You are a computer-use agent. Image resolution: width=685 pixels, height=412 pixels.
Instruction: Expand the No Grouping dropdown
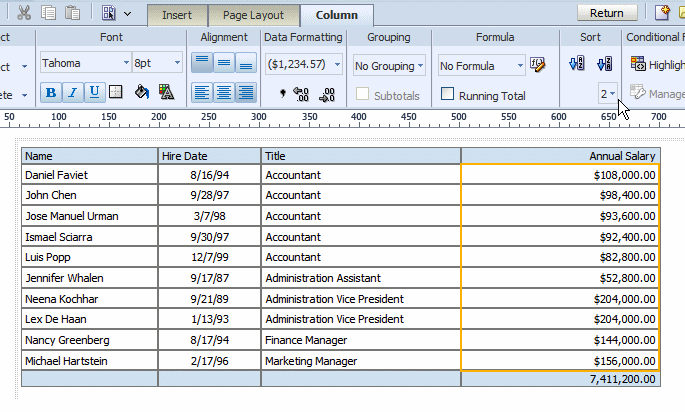[390, 66]
